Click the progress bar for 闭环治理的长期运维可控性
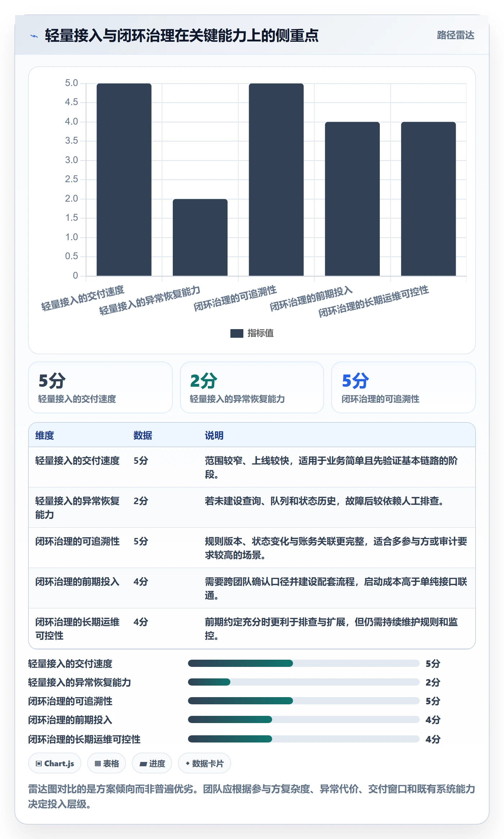Screen dimensions: 504x839 pyautogui.click(x=304, y=739)
